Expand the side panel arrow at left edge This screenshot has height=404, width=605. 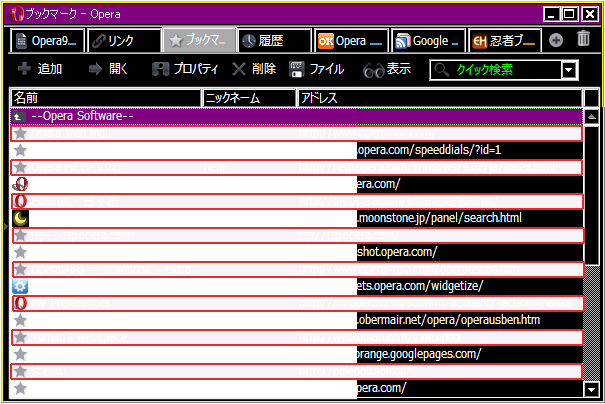point(6,226)
